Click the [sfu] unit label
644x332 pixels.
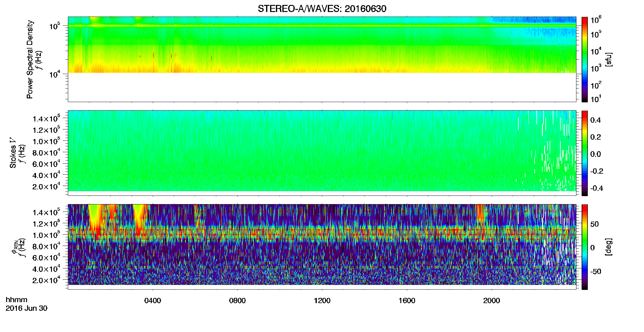tap(609, 59)
